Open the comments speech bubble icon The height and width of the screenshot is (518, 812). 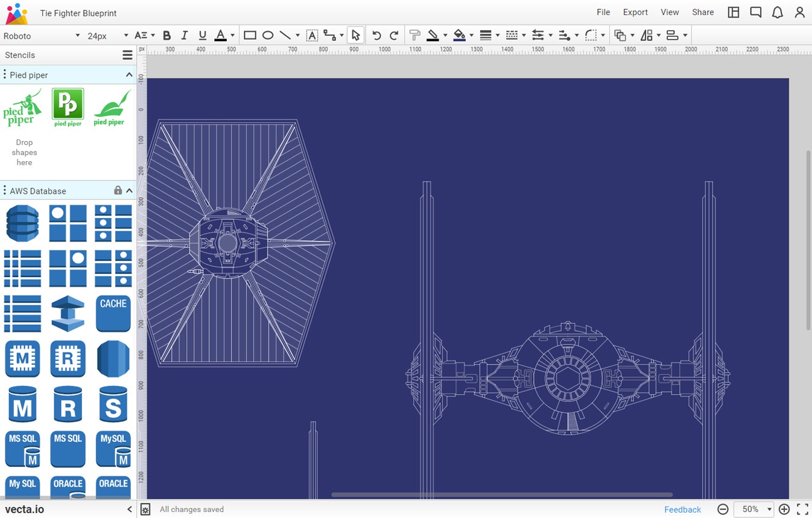click(x=755, y=12)
